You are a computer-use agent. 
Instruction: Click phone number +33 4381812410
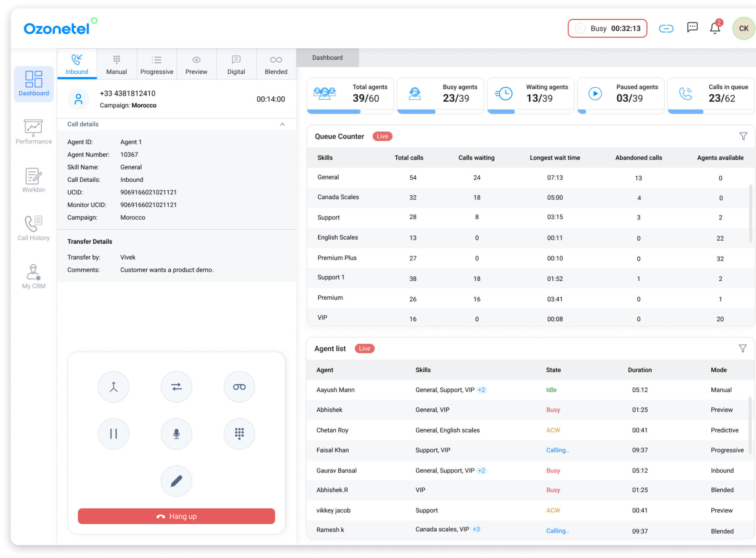click(127, 93)
